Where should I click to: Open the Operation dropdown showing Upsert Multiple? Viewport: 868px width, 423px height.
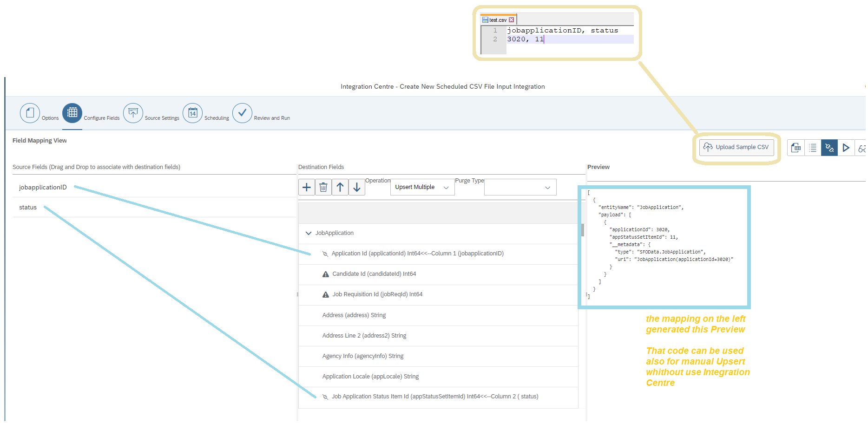click(x=422, y=187)
